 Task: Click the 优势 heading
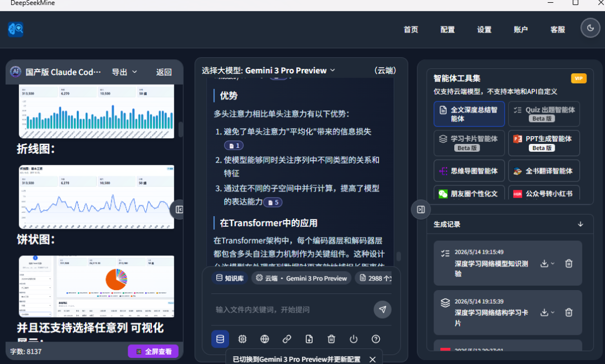pyautogui.click(x=229, y=96)
